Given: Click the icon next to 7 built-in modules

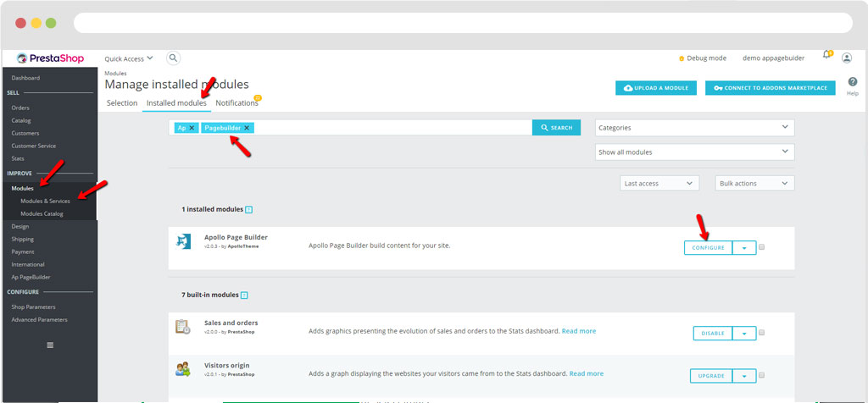Looking at the screenshot, I should [x=244, y=295].
